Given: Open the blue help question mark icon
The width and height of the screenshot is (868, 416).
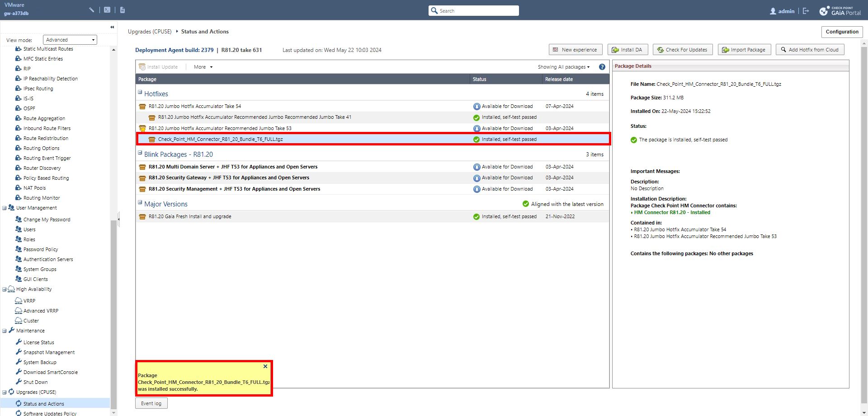Looking at the screenshot, I should coord(602,67).
